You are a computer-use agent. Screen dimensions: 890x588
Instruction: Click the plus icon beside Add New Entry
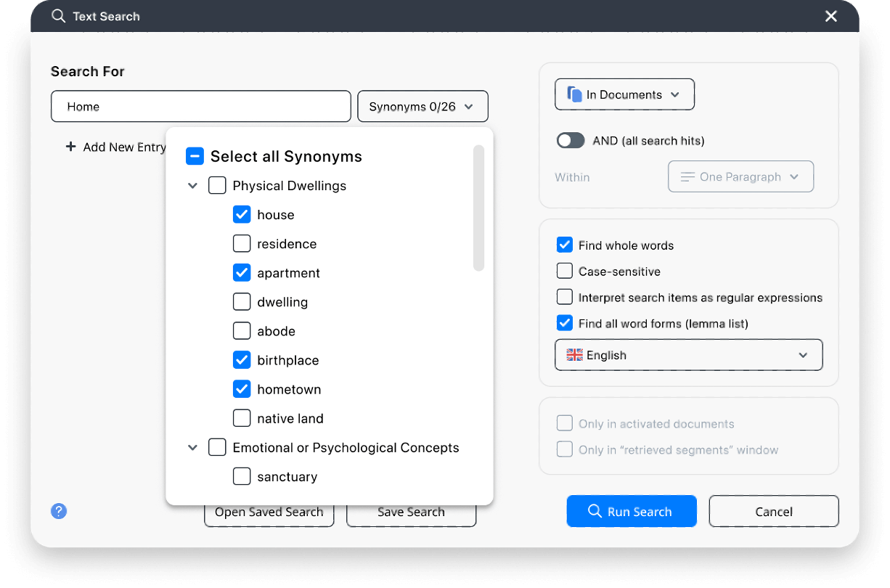[x=70, y=147]
